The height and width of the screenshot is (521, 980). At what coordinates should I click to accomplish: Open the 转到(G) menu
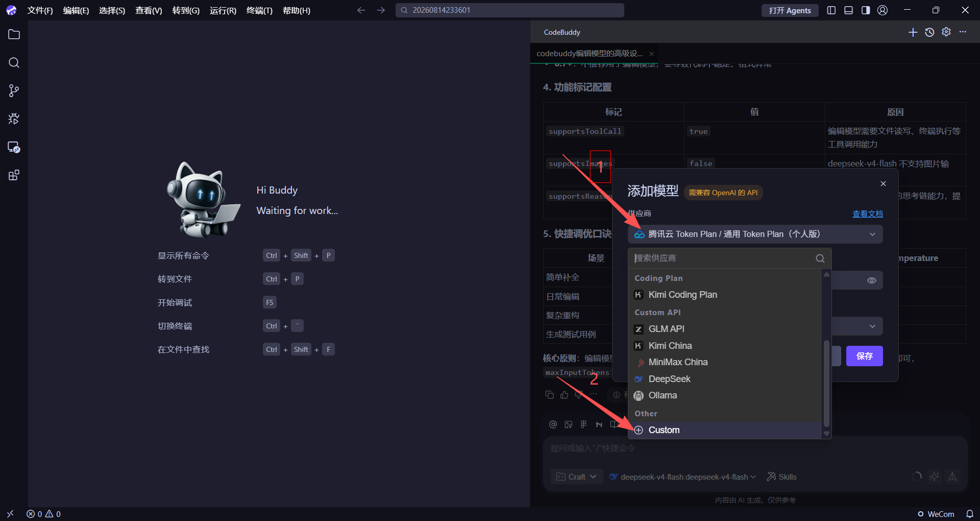[186, 10]
